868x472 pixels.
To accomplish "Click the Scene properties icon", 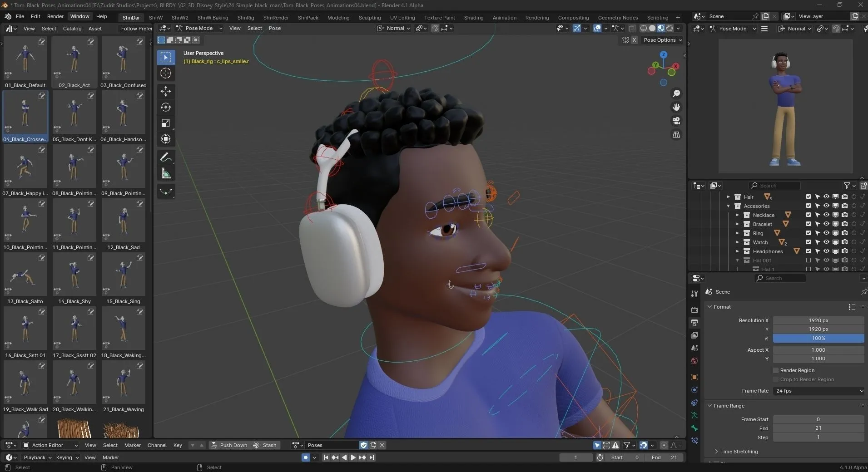I will tap(694, 348).
